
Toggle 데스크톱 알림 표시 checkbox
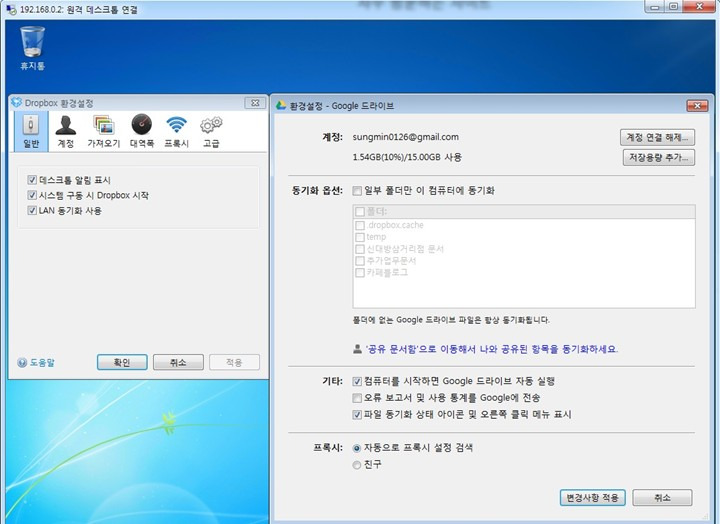[32, 180]
